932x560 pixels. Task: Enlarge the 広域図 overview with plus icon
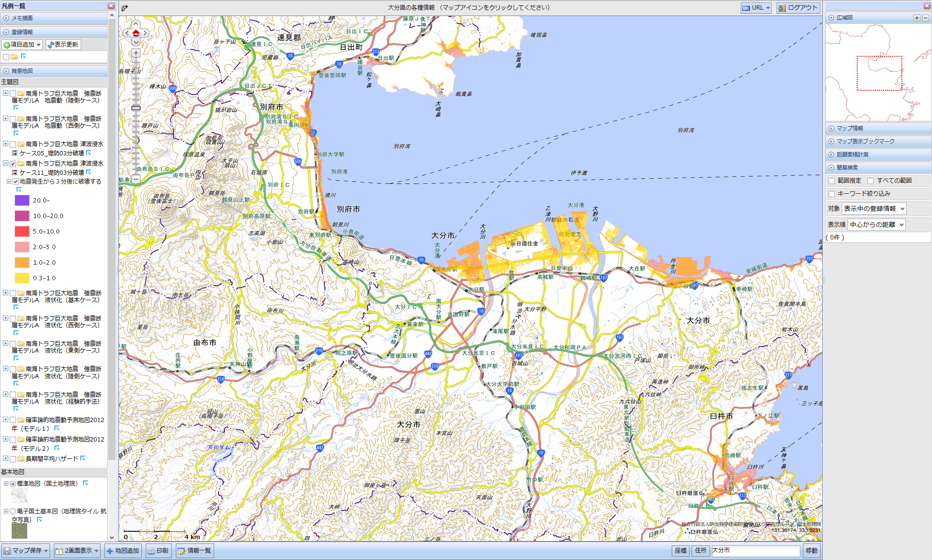pos(916,18)
